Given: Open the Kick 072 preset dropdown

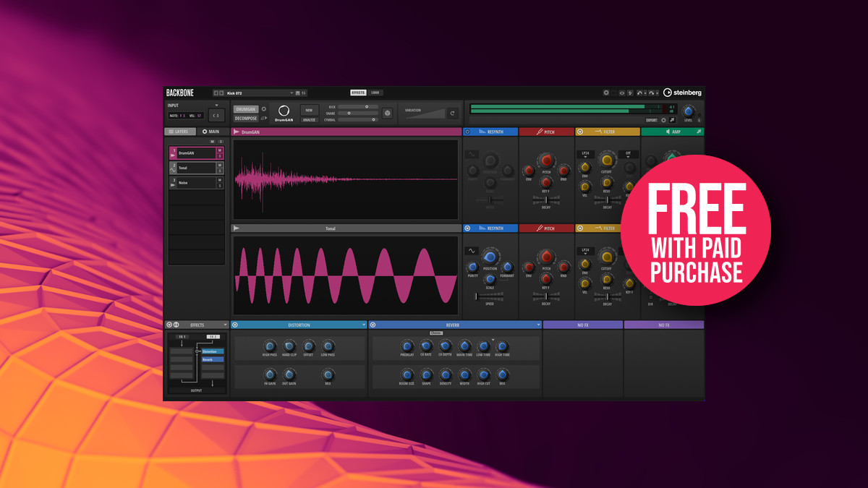Looking at the screenshot, I should tap(292, 93).
